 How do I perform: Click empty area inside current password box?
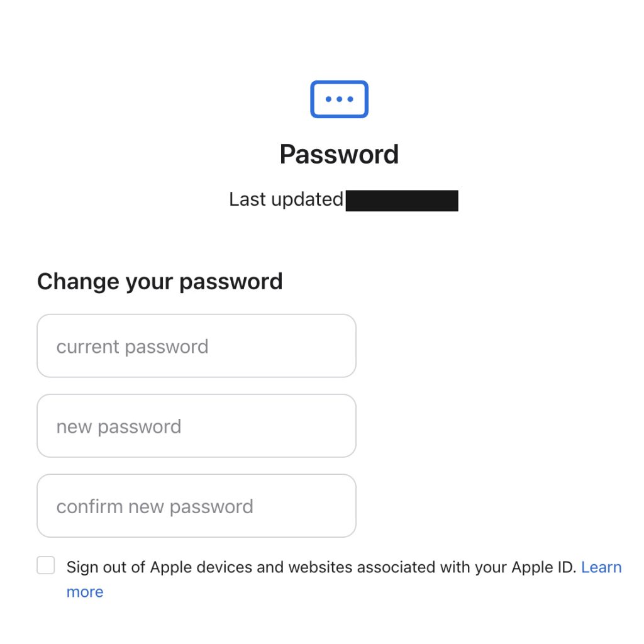click(284, 346)
